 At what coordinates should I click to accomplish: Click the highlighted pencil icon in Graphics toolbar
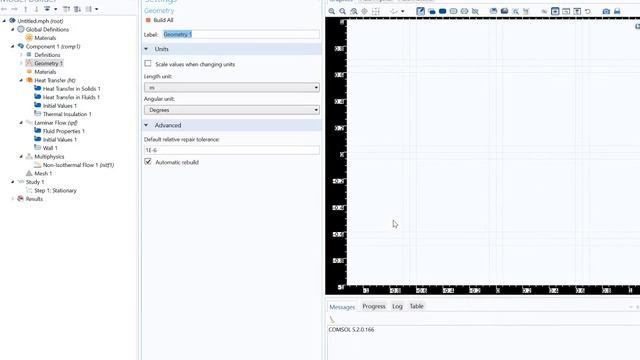(420, 11)
